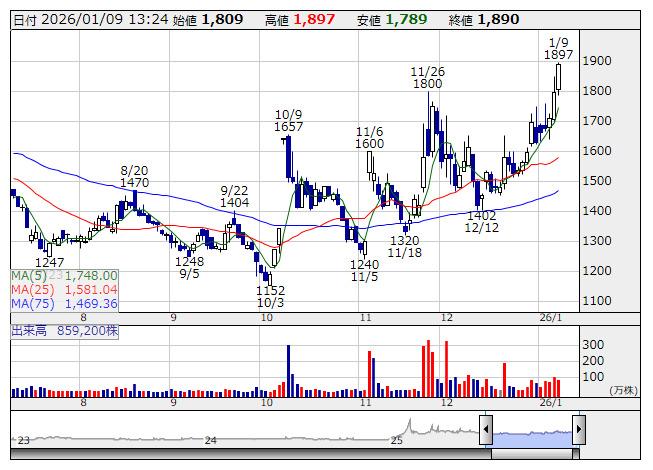Image resolution: width=653 pixels, height=470 pixels.
Task: Click the scrollbar track left of thumb
Action: (251, 454)
